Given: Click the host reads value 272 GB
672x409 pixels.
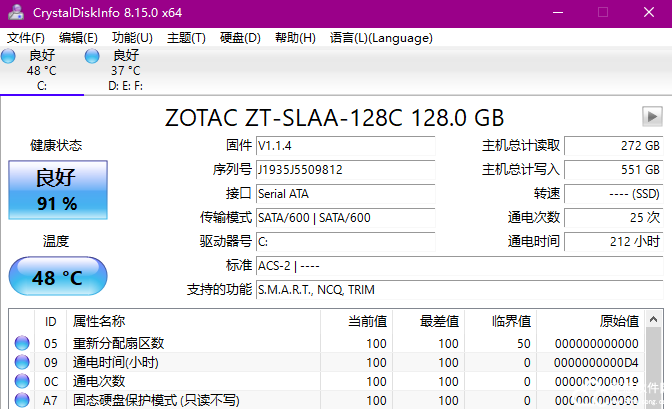Looking at the screenshot, I should coord(614,146).
